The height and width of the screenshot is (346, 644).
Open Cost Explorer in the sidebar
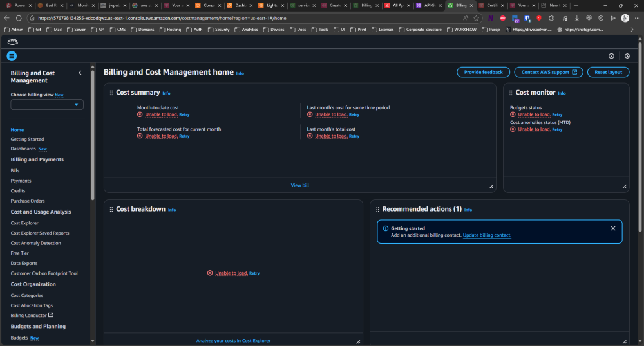[x=24, y=223]
